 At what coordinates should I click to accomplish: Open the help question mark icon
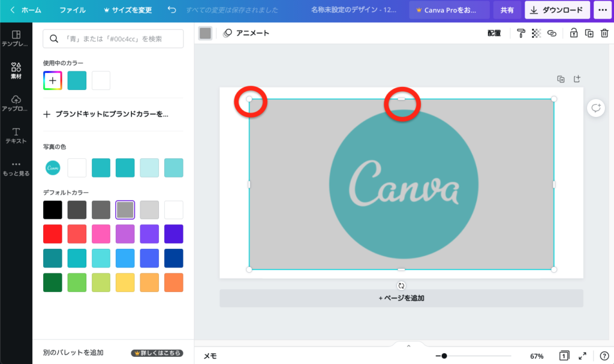[604, 356]
